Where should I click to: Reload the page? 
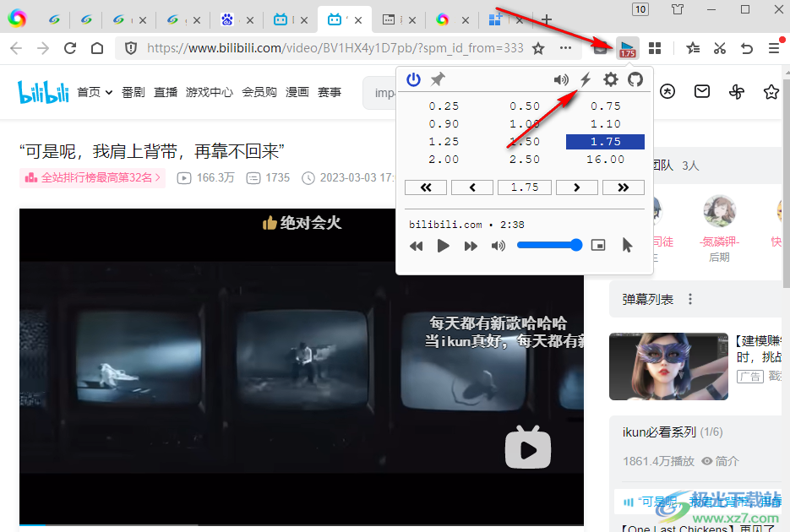(70, 48)
